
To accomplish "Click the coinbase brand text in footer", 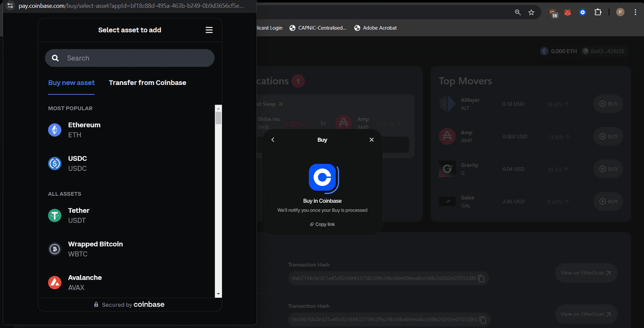I will (149, 304).
